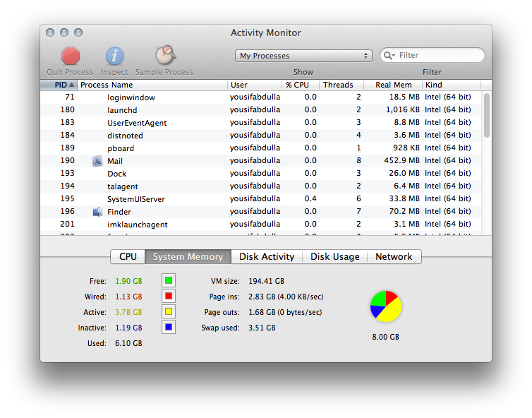The height and width of the screenshot is (418, 532).
Task: Click PID 196 in the Finder row
Action: click(67, 211)
